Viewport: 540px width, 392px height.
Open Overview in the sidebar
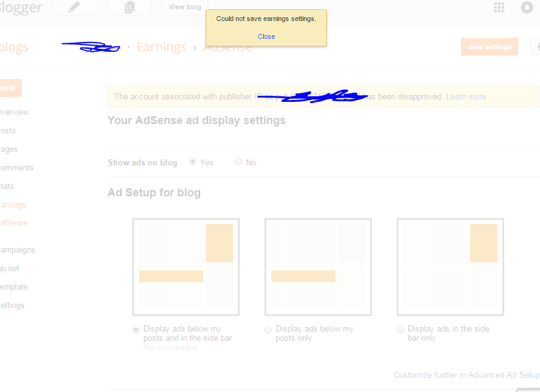tap(14, 112)
